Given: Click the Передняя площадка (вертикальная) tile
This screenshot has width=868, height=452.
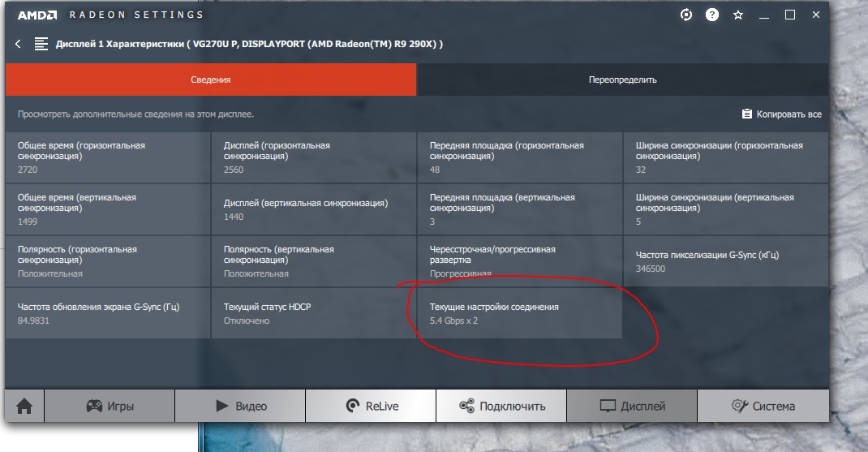Looking at the screenshot, I should pyautogui.click(x=519, y=209).
